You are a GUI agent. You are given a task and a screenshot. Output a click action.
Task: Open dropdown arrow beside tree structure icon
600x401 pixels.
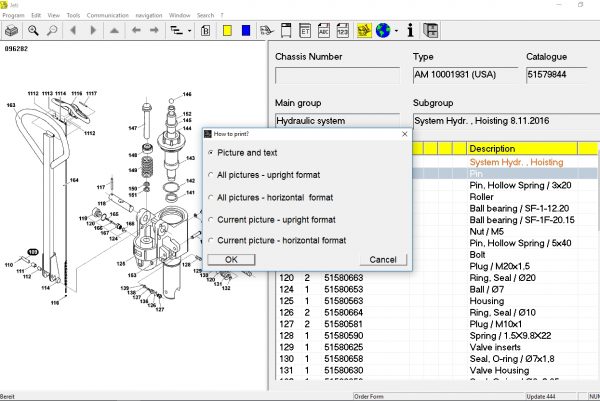pos(189,31)
